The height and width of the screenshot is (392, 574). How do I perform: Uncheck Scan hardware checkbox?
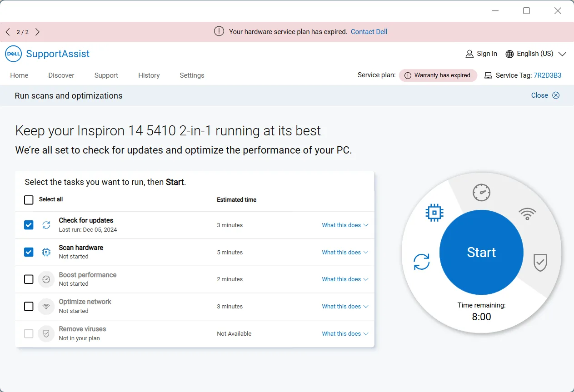coord(29,252)
